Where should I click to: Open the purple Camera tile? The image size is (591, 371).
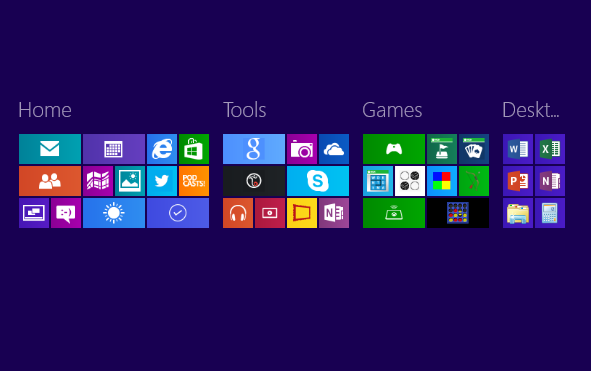(x=302, y=149)
